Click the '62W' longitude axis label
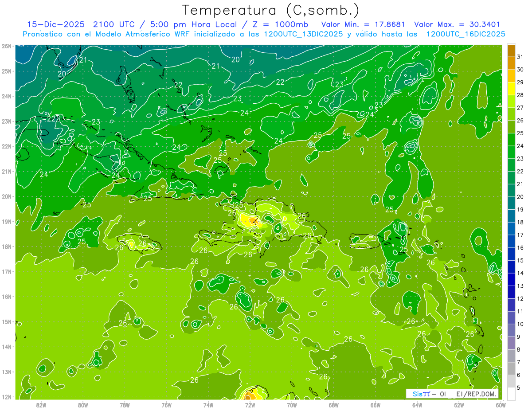 point(459,405)
